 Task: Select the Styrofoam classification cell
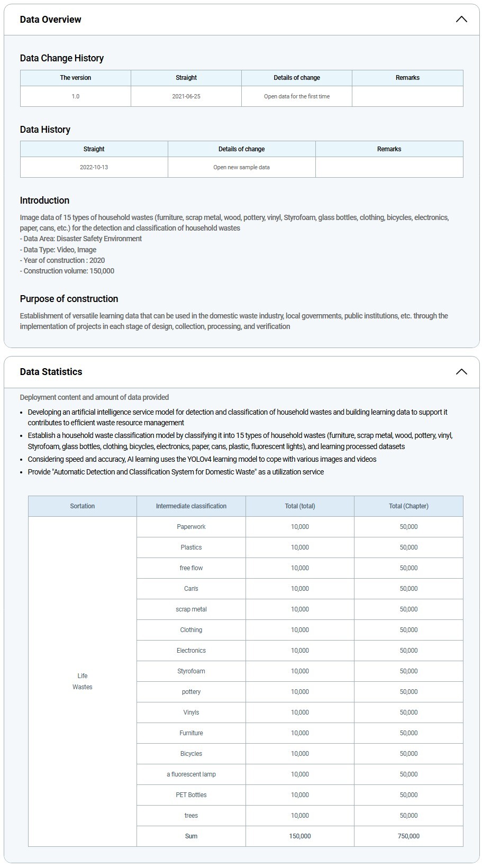tap(191, 671)
